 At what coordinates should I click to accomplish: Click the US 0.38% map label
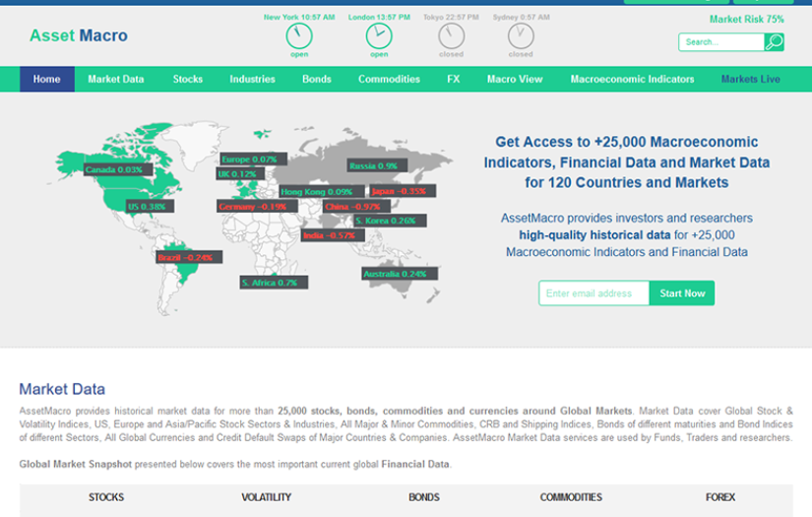[x=151, y=207]
